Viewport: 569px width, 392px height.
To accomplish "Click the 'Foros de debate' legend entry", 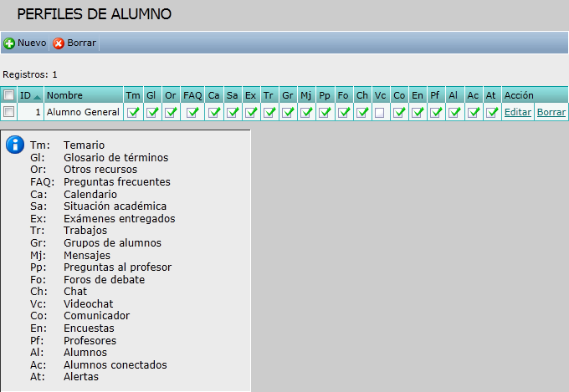I will click(104, 280).
